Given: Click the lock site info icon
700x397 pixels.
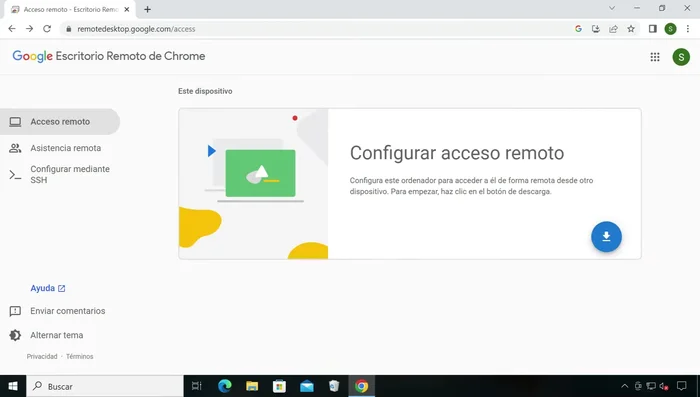Looking at the screenshot, I should (68, 29).
